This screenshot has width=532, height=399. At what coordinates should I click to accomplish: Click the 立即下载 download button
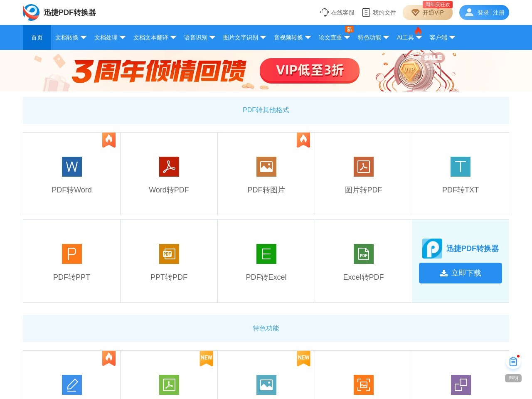pos(460,273)
